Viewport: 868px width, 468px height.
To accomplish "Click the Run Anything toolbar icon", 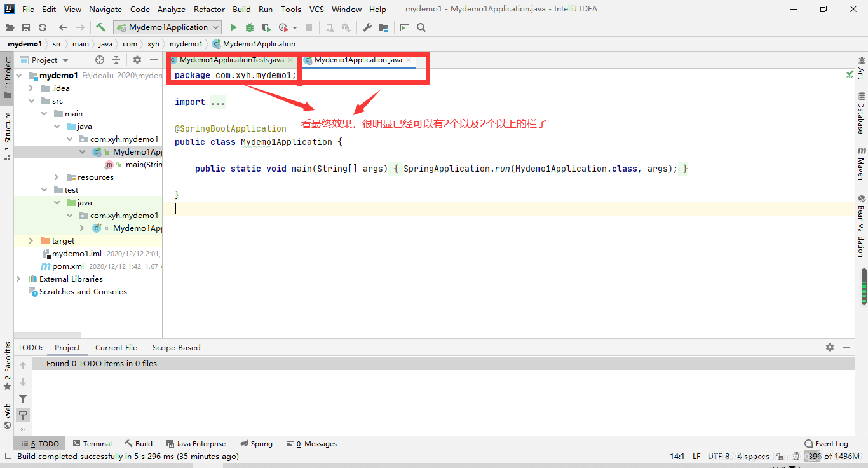I will click(x=405, y=27).
